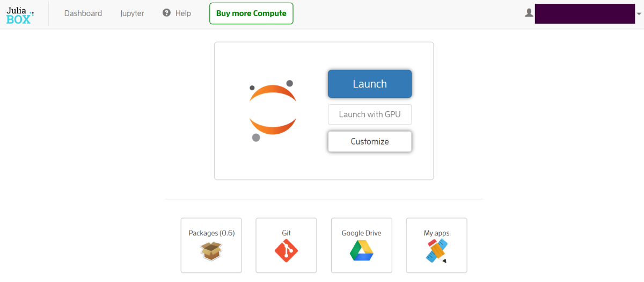
Task: Select the Packages (0.6) label
Action: pos(211,233)
